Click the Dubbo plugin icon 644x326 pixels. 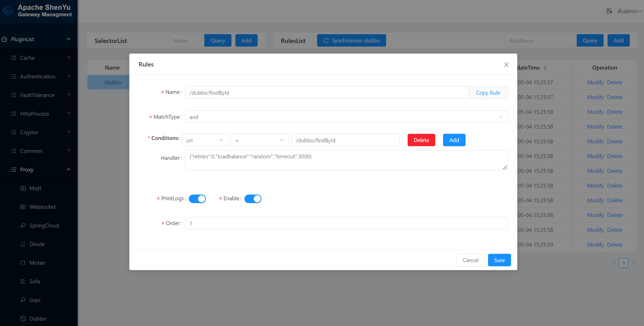pyautogui.click(x=23, y=318)
